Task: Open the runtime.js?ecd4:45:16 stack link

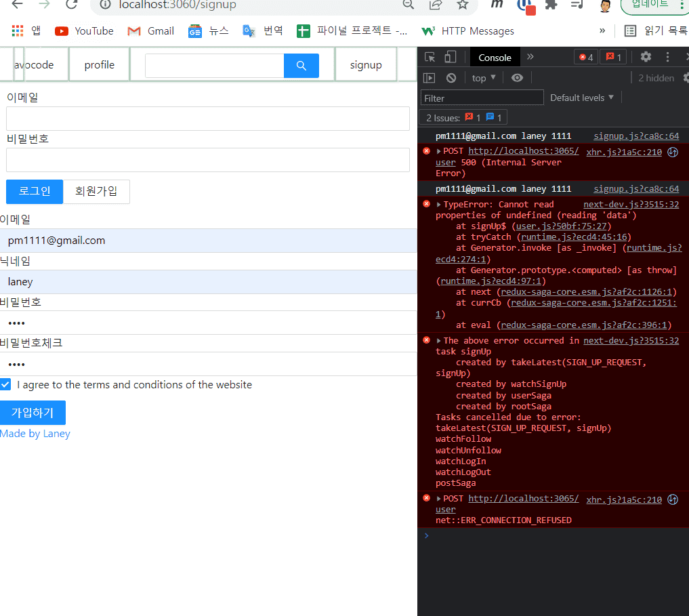Action: (574, 237)
